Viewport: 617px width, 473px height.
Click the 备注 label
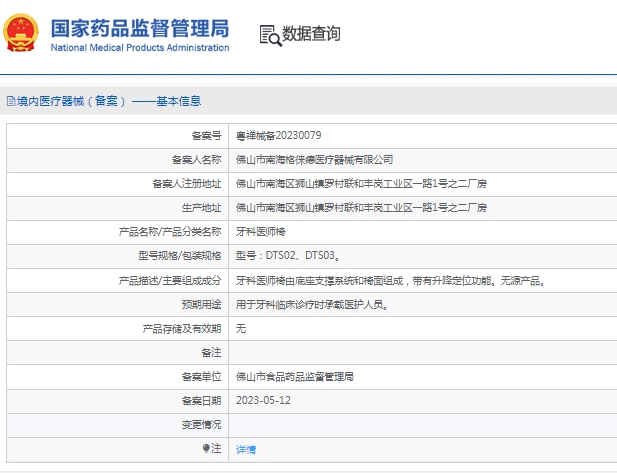211,353
